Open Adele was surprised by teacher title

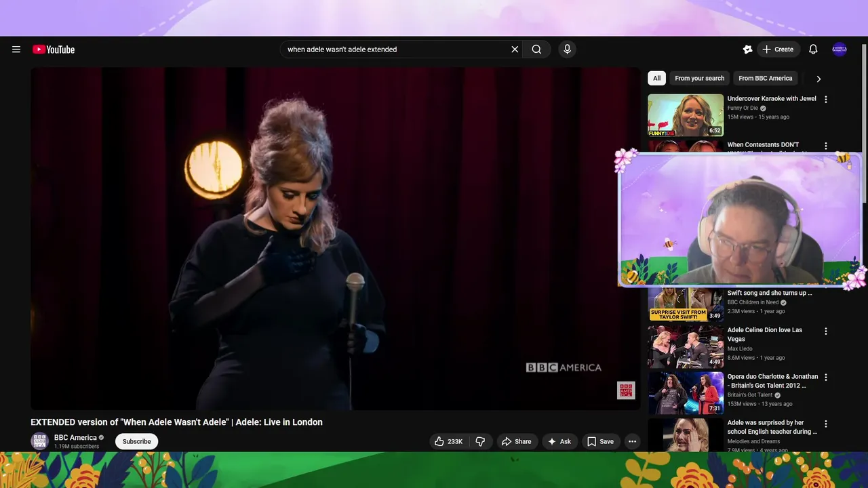(772, 427)
